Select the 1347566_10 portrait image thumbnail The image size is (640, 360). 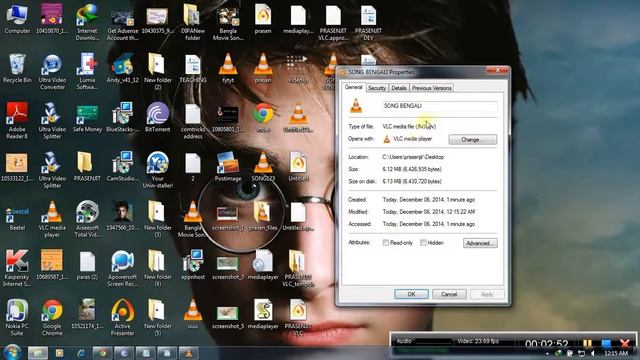pyautogui.click(x=122, y=212)
